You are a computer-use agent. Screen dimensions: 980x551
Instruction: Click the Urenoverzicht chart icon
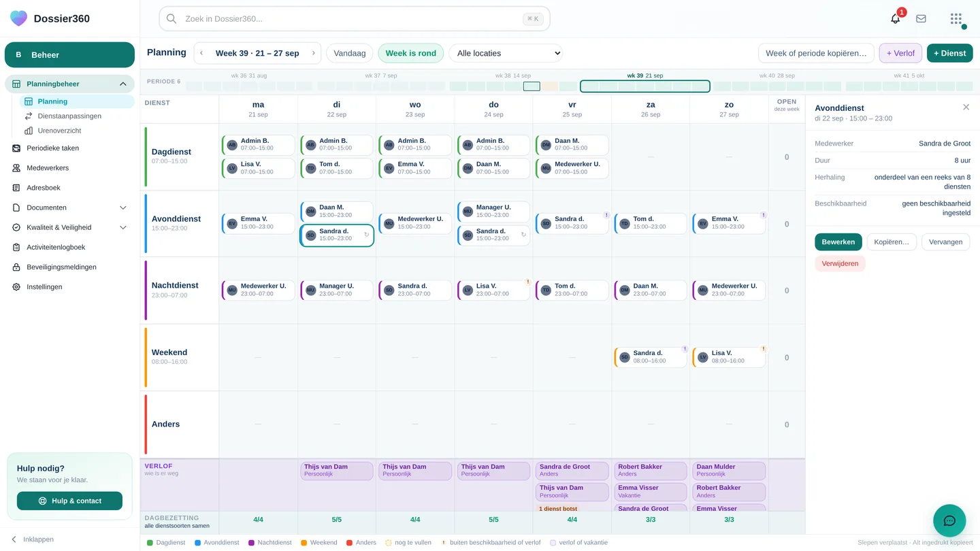coord(29,131)
